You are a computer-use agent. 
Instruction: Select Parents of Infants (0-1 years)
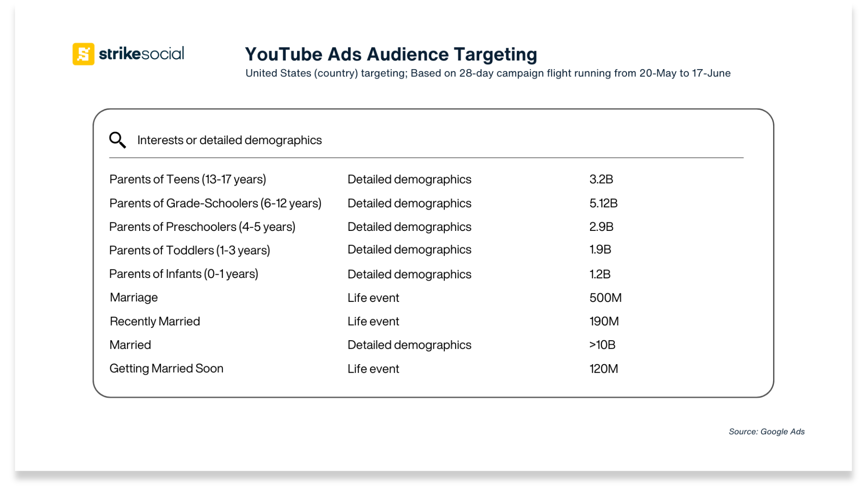[x=184, y=274]
